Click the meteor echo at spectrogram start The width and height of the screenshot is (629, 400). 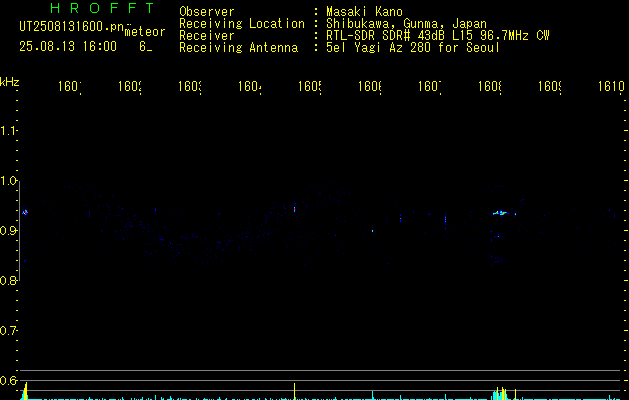[x=25, y=212]
